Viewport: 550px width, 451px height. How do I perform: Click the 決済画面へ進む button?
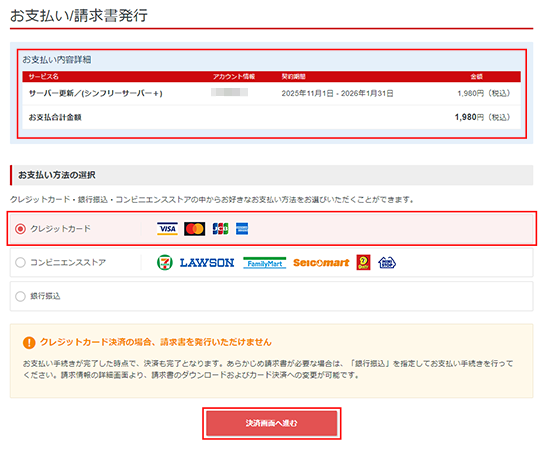[x=271, y=423]
